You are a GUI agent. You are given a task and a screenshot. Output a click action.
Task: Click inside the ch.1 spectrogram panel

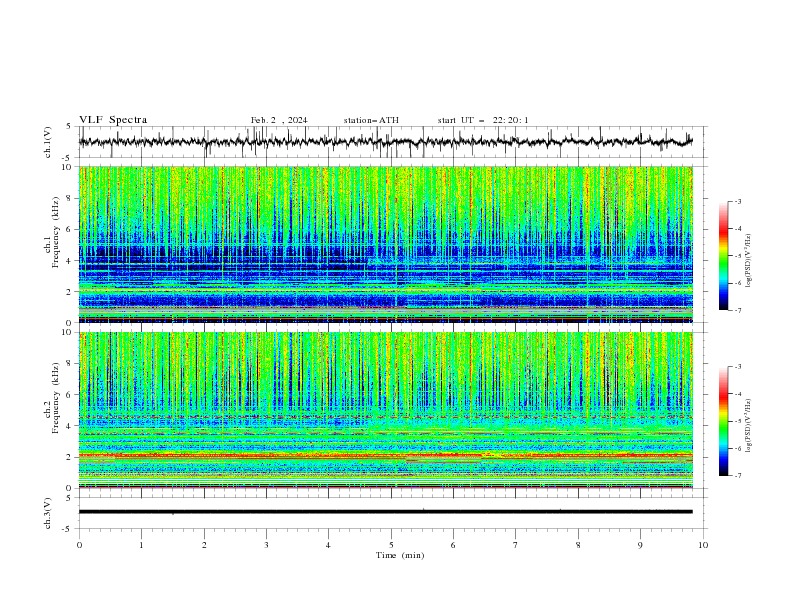click(386, 244)
